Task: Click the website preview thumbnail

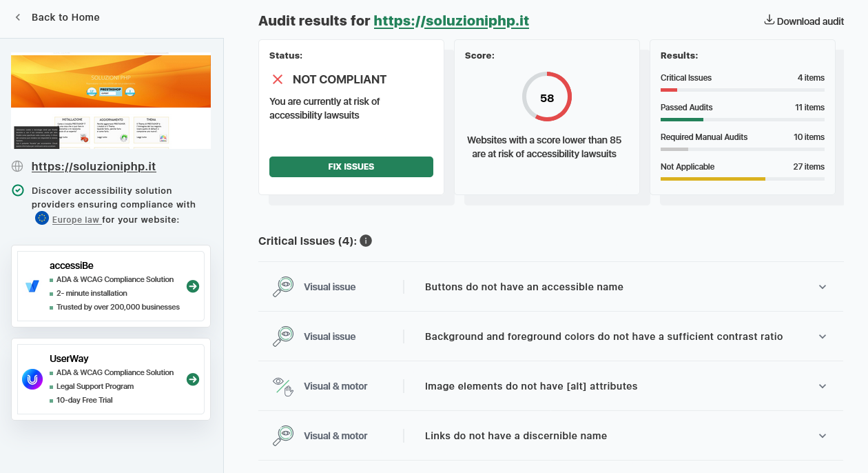Action: (111, 101)
